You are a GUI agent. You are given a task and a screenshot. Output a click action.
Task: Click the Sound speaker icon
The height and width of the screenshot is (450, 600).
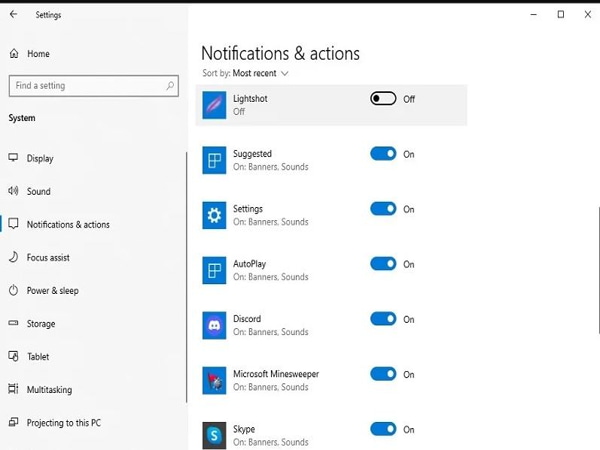click(x=13, y=191)
